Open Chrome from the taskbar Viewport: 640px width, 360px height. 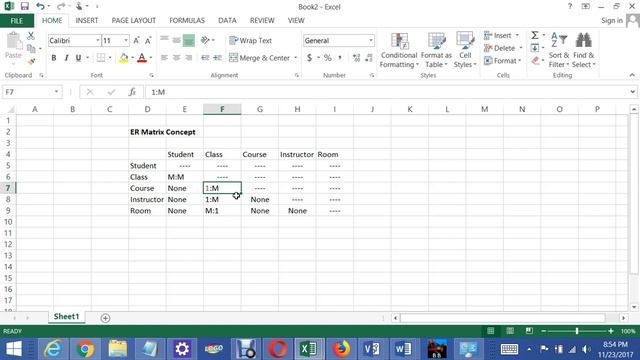(x=85, y=349)
